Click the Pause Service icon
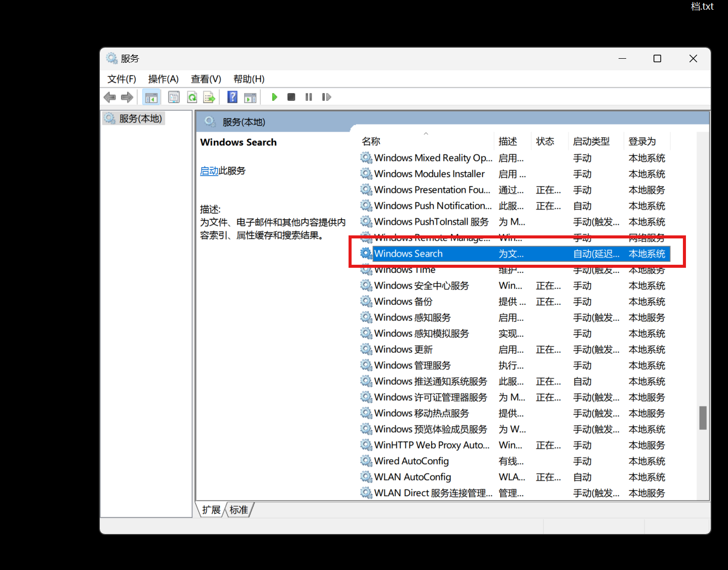 309,97
